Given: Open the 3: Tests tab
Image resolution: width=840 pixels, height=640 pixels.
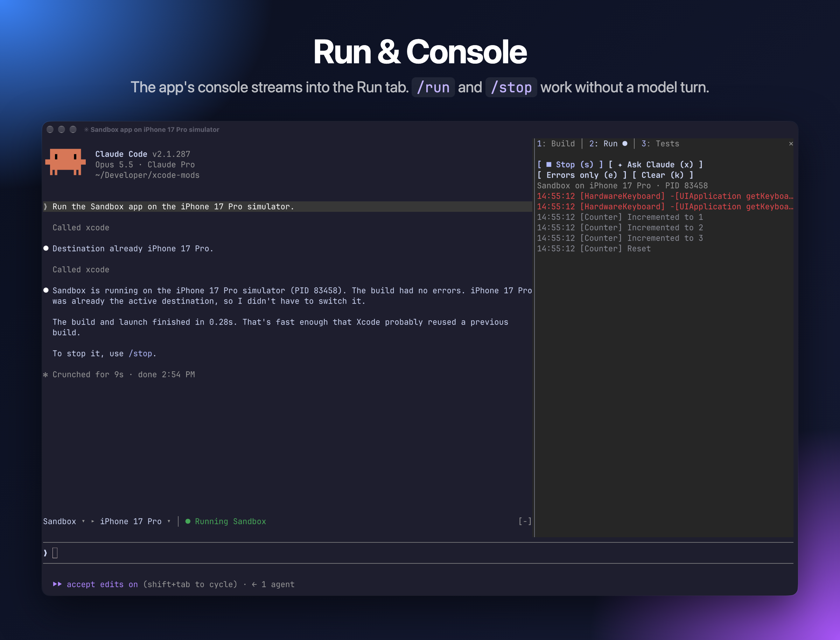Looking at the screenshot, I should click(660, 144).
